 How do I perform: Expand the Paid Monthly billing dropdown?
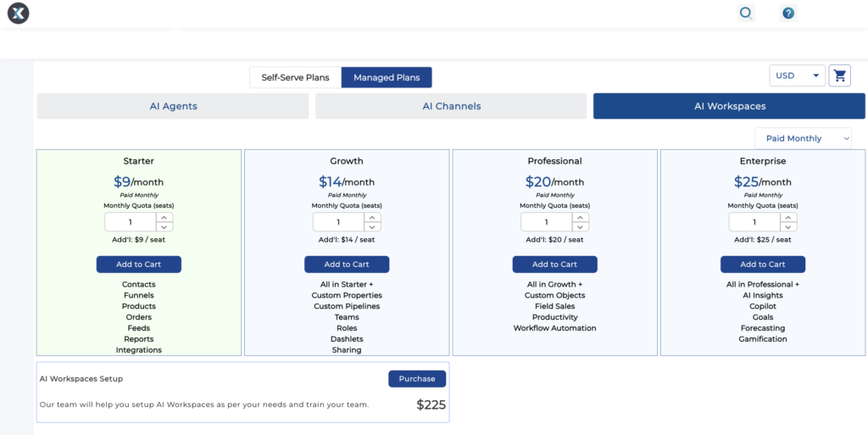coord(803,138)
